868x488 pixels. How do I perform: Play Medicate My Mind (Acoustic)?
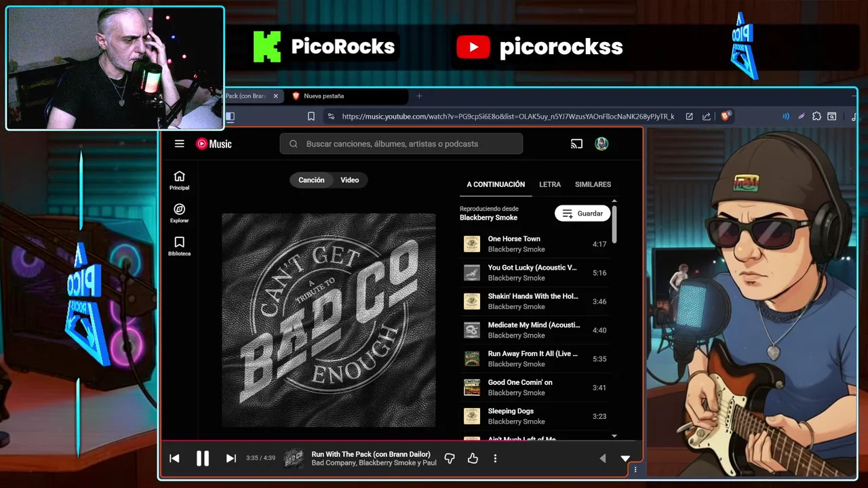point(534,330)
